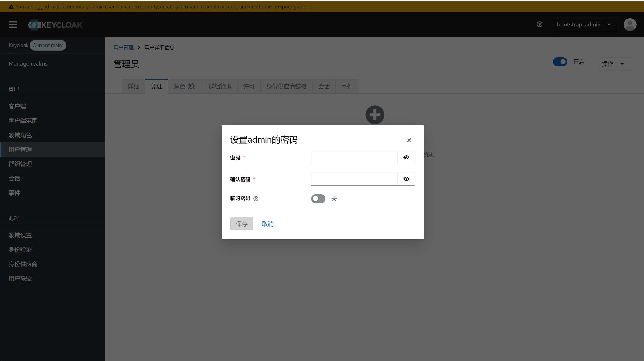644x361 pixels.
Task: Click the Current realm selector badge
Action: 48,45
